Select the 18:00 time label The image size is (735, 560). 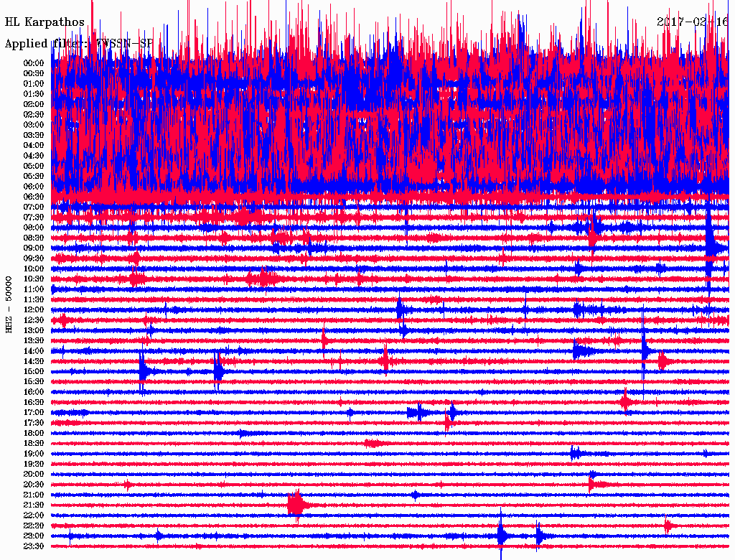[34, 433]
